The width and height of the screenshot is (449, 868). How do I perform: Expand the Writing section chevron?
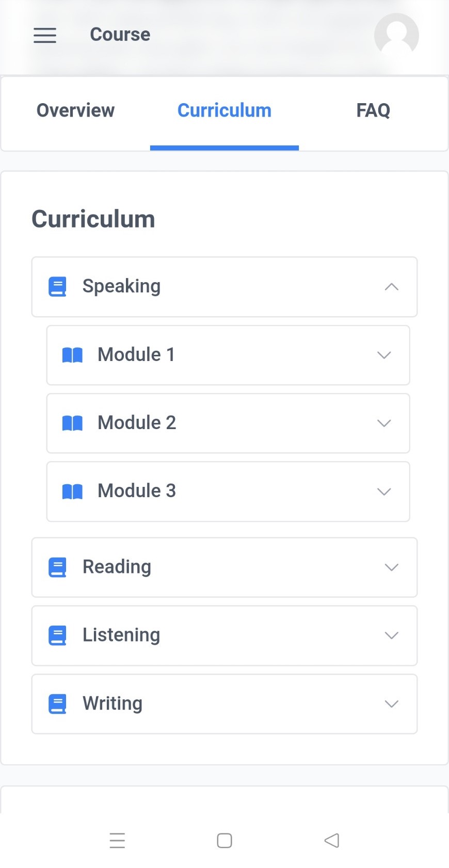(391, 703)
